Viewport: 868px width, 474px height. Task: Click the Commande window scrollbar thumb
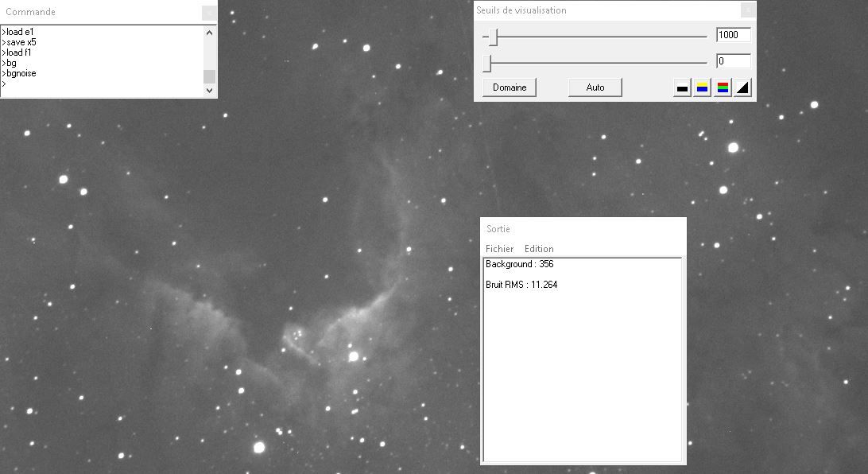point(209,76)
